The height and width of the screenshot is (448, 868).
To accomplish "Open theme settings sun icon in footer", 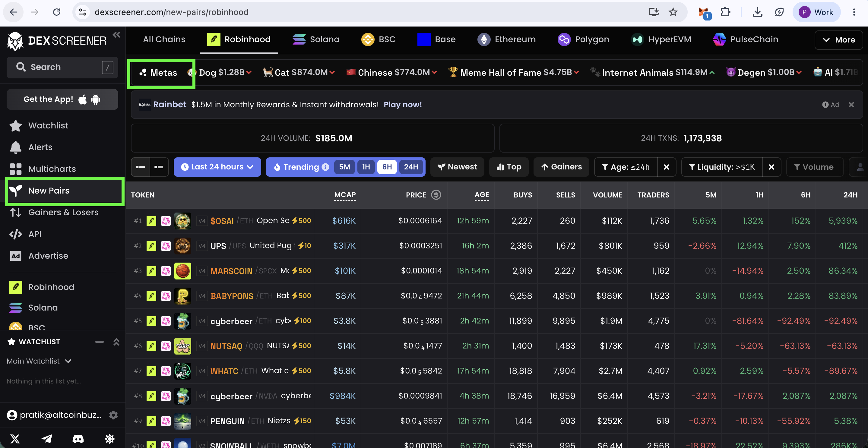I will click(110, 439).
